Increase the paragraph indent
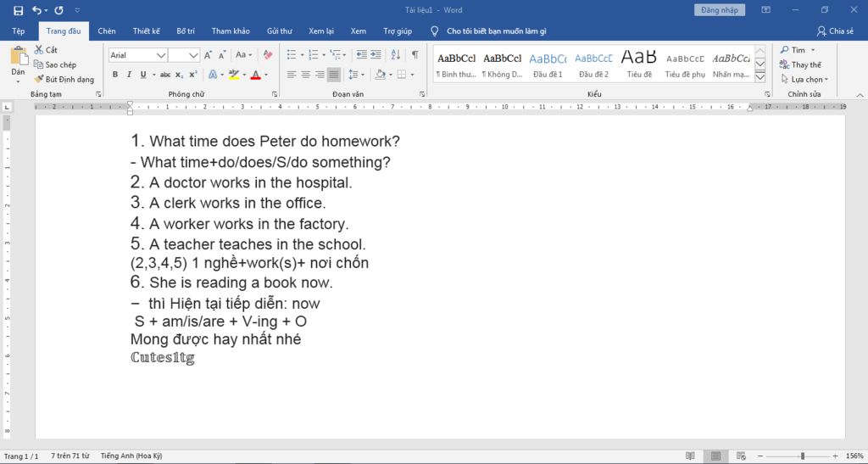Screen dimensions: 868x464 point(376,55)
